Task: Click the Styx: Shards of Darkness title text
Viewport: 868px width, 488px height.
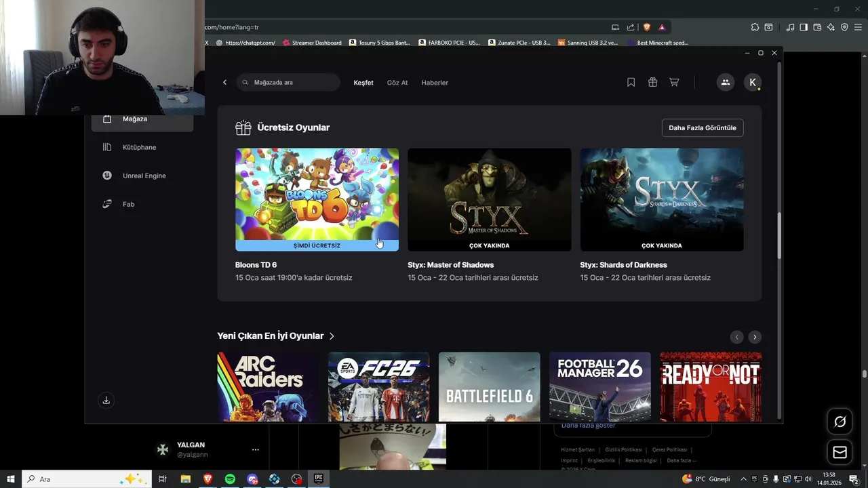Action: point(623,265)
